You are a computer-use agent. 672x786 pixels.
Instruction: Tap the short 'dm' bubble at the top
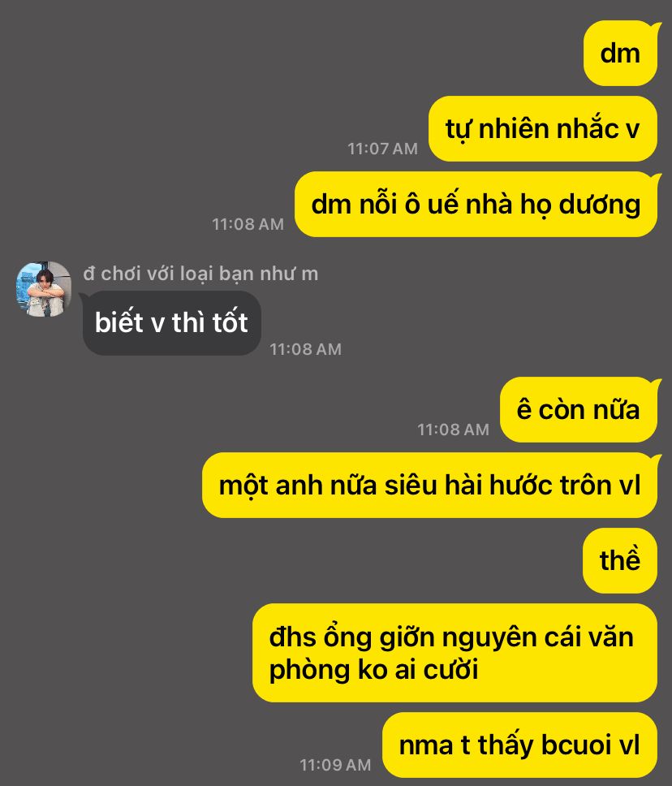pos(620,53)
